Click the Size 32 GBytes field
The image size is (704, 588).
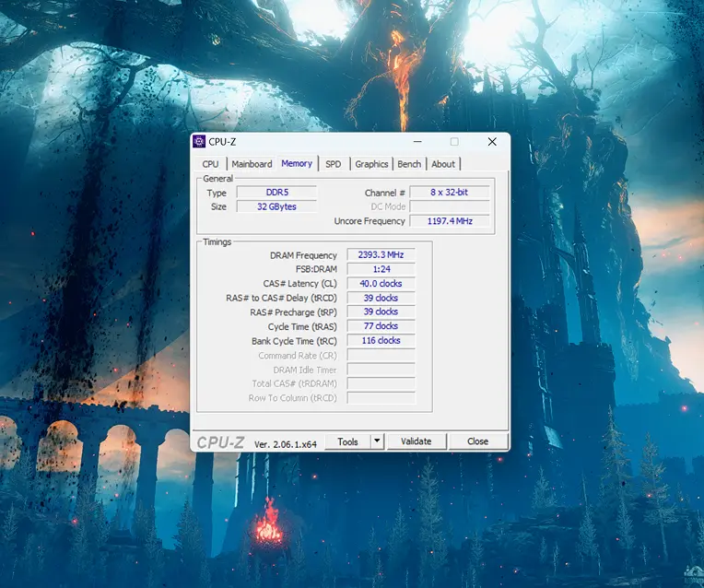(276, 206)
